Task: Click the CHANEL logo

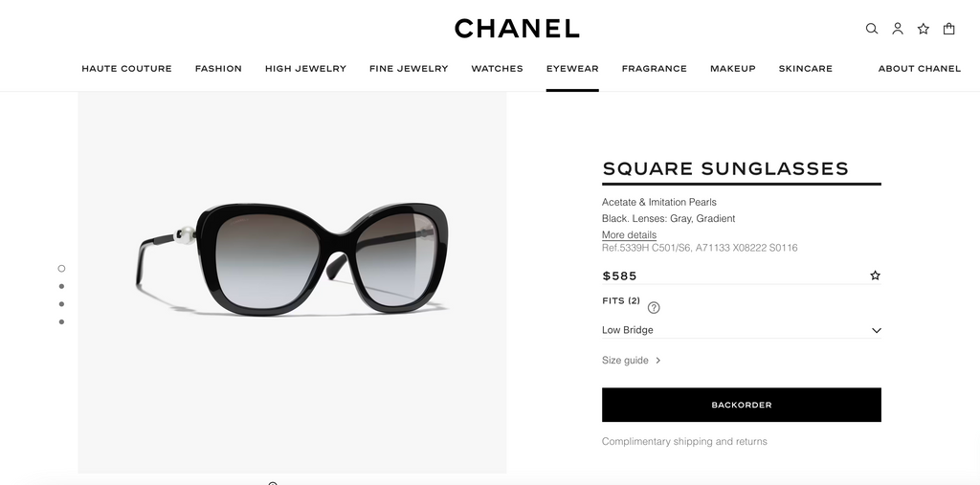Action: coord(517,29)
